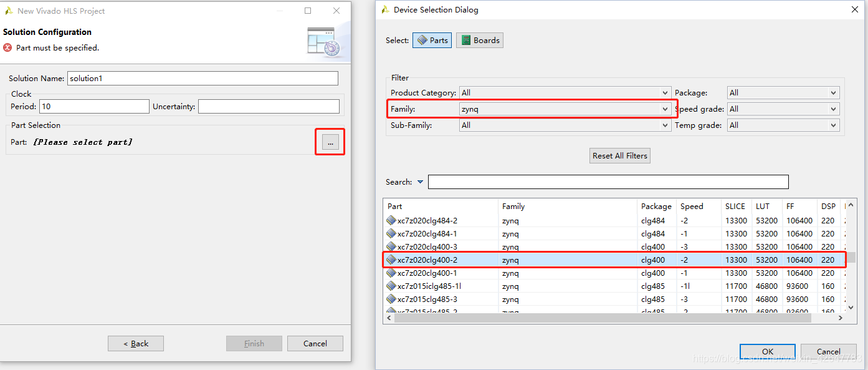Screen dimensions: 868x370
Task: Select part xc7z020clg400-2 row
Action: [614, 260]
